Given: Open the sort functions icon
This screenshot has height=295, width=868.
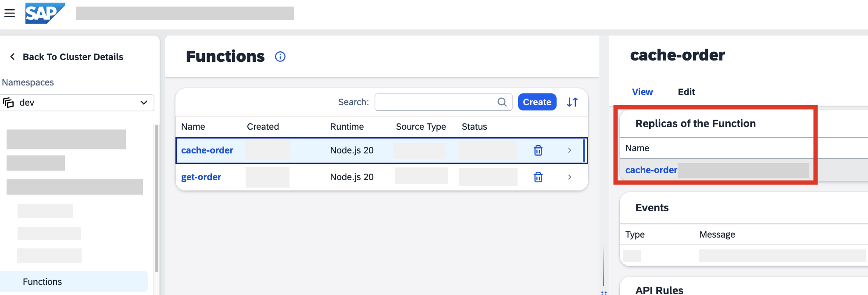Looking at the screenshot, I should (572, 102).
